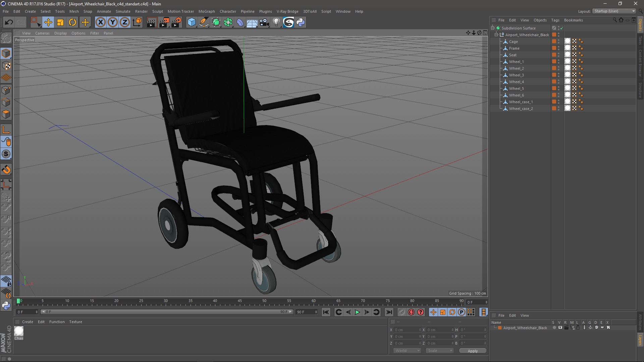Click the Python script icon in toolbar
Screen dimensions: 644x362
pyautogui.click(x=301, y=22)
